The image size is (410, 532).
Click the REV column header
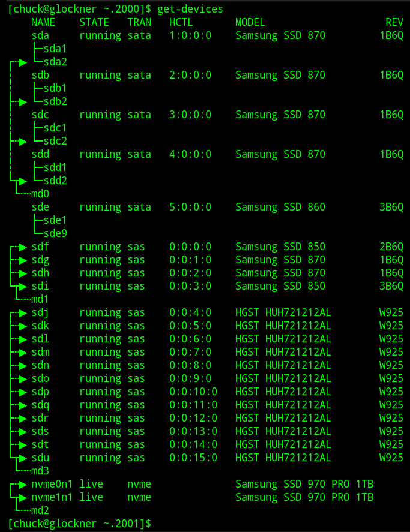(394, 22)
